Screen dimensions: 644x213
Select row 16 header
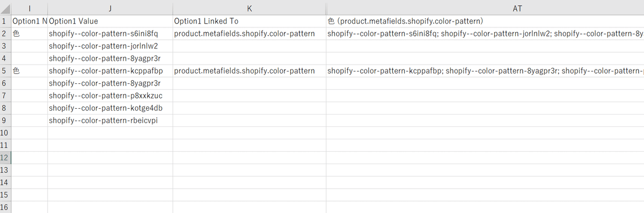click(x=5, y=207)
